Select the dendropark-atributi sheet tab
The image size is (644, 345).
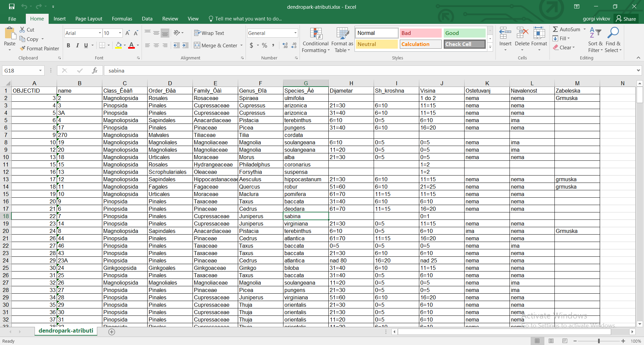66,331
